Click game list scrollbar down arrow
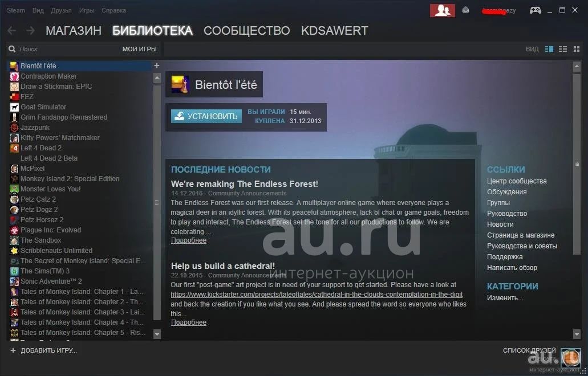This screenshot has width=588, height=376. tap(157, 334)
